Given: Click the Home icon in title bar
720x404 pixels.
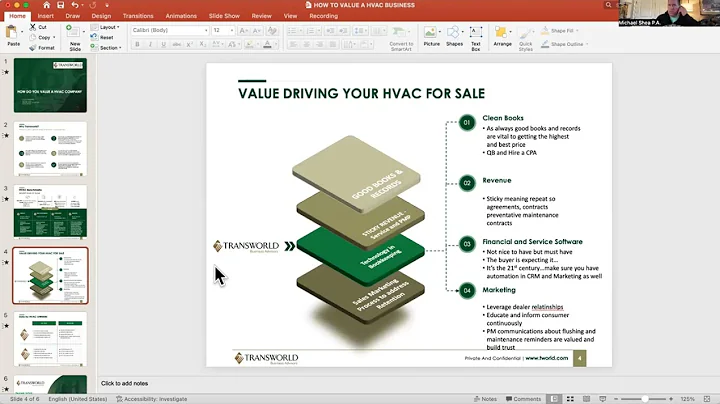Looking at the screenshot, I should click(x=46, y=5).
